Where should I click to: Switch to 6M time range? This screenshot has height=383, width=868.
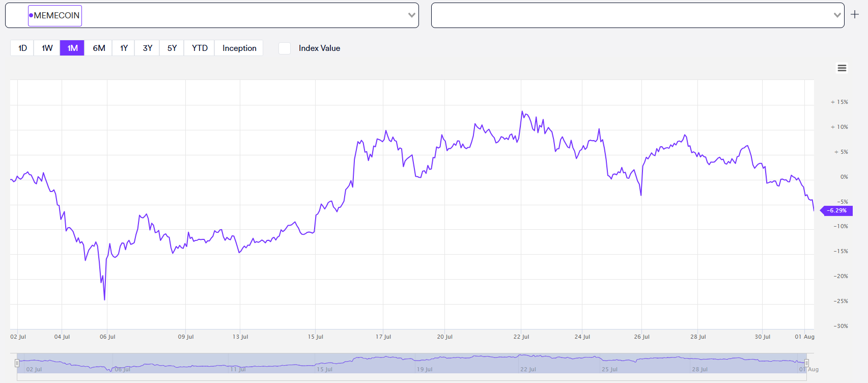coord(99,48)
